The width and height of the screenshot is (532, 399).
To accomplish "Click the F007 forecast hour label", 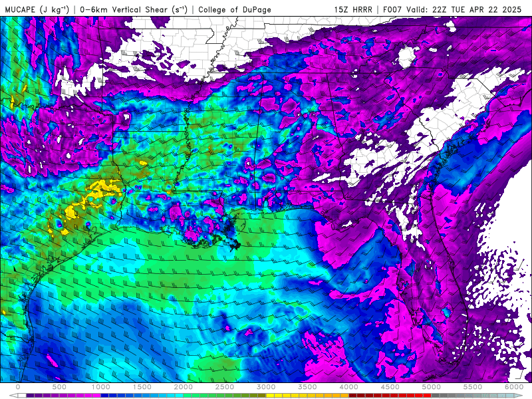I will (x=392, y=9).
